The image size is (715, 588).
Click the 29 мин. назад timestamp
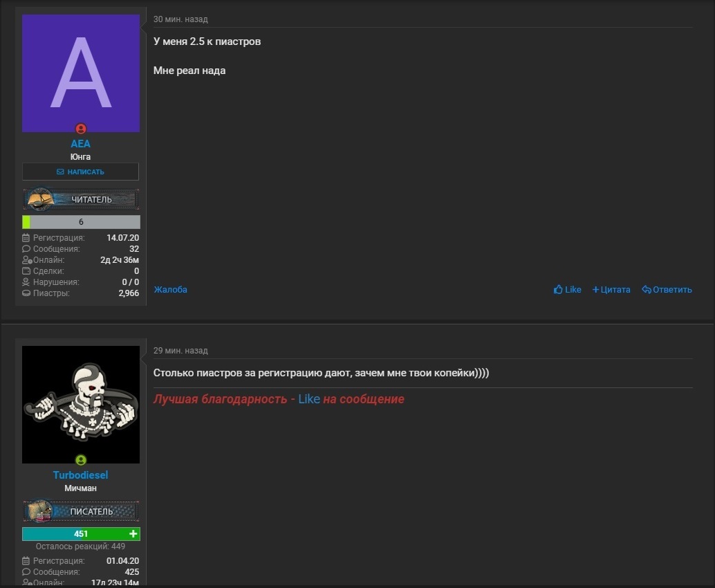pyautogui.click(x=180, y=350)
